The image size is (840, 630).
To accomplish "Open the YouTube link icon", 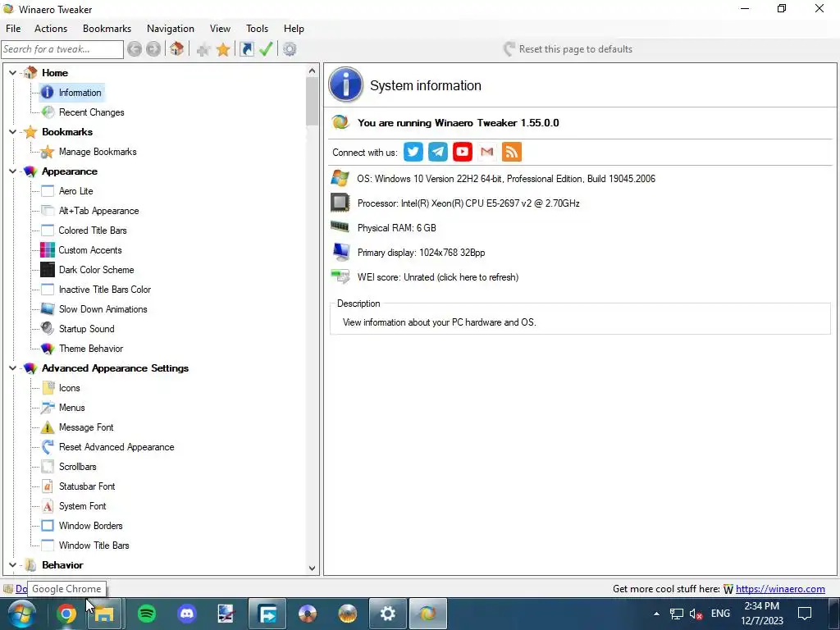I will point(463,152).
